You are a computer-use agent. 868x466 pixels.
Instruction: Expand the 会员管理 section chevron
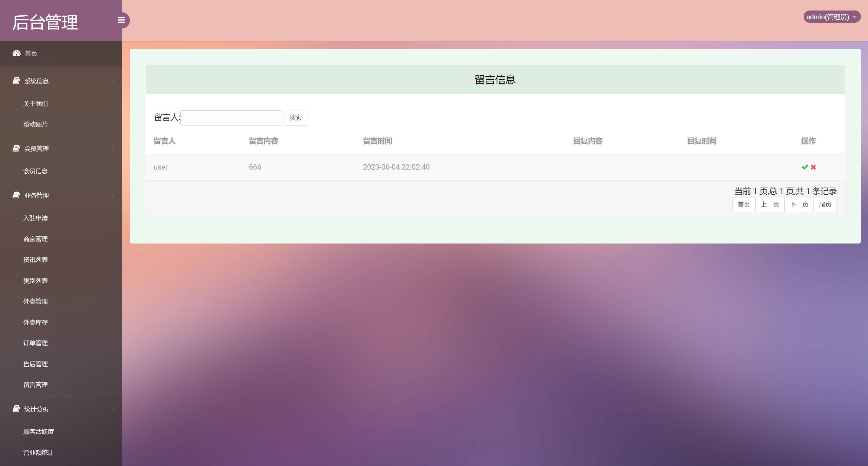(x=113, y=149)
